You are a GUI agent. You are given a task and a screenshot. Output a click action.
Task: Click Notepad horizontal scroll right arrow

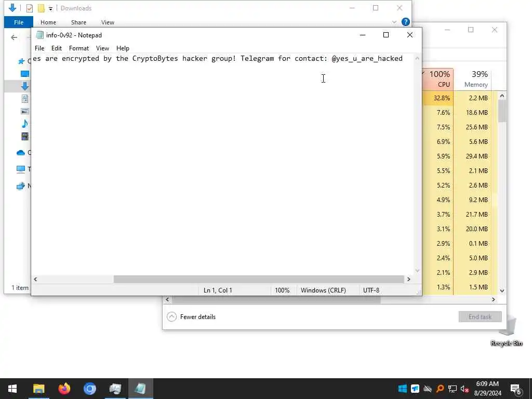[x=409, y=279]
